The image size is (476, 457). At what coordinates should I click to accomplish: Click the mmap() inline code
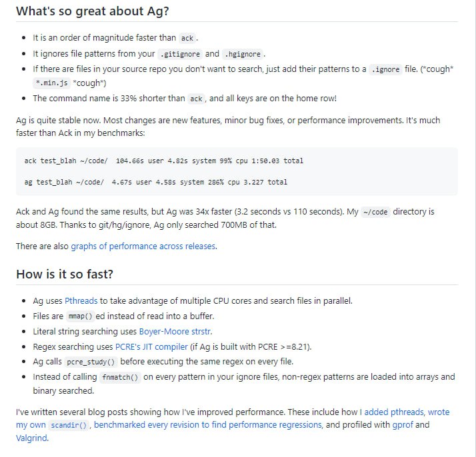[79, 316]
